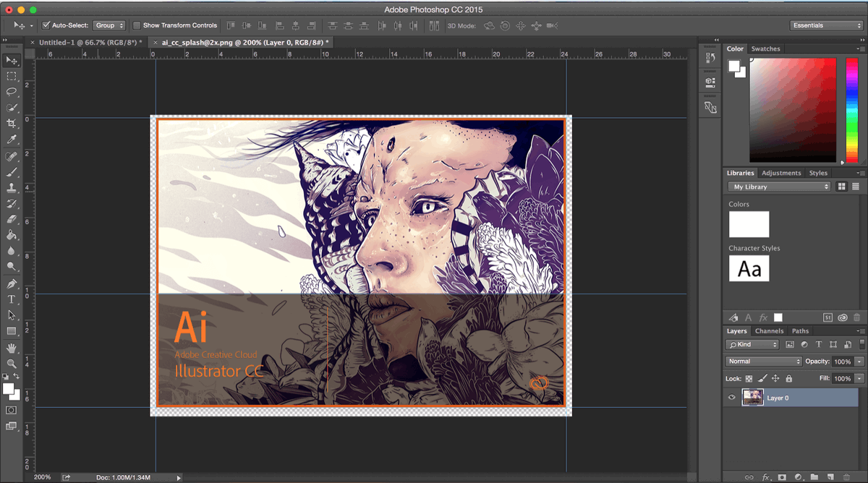Change the screen mode

click(12, 427)
